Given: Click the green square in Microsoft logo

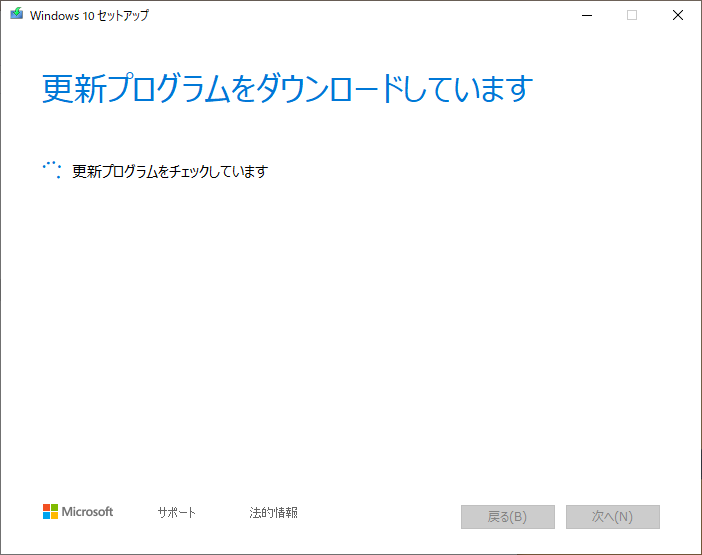Looking at the screenshot, I should pos(54,508).
